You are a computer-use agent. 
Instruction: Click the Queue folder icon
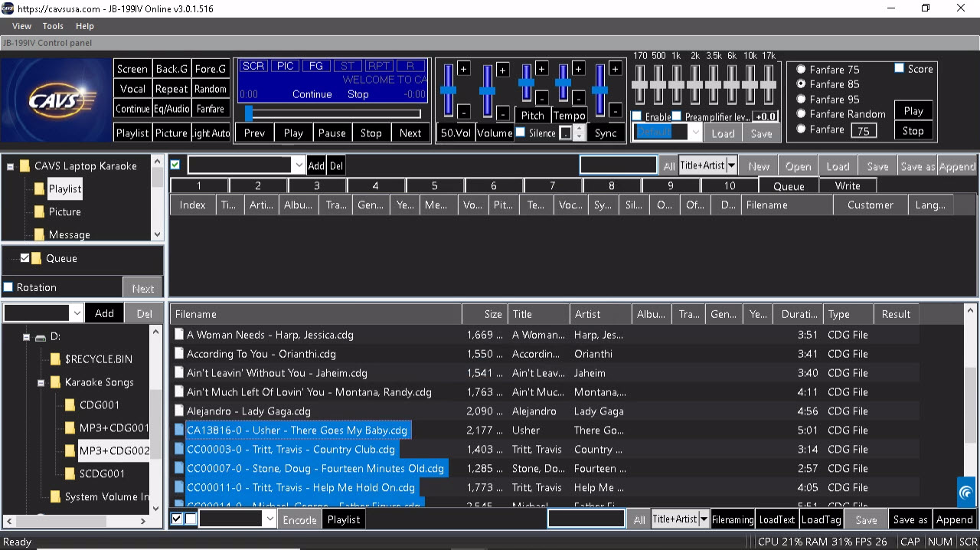[37, 258]
